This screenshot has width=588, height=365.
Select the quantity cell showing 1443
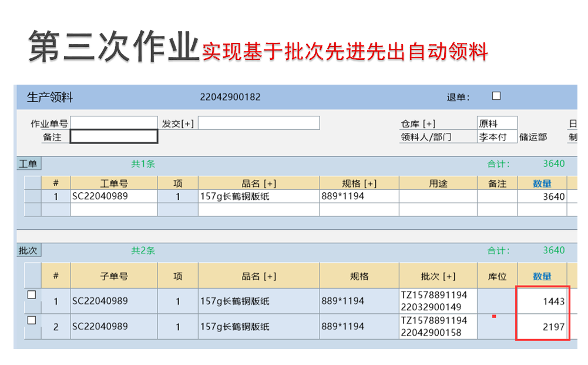(x=542, y=301)
